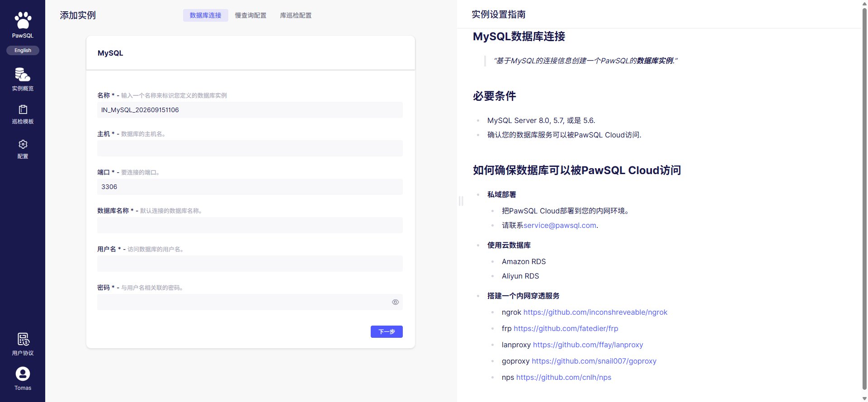Toggle password visibility eye icon
The width and height of the screenshot is (868, 402).
(395, 302)
